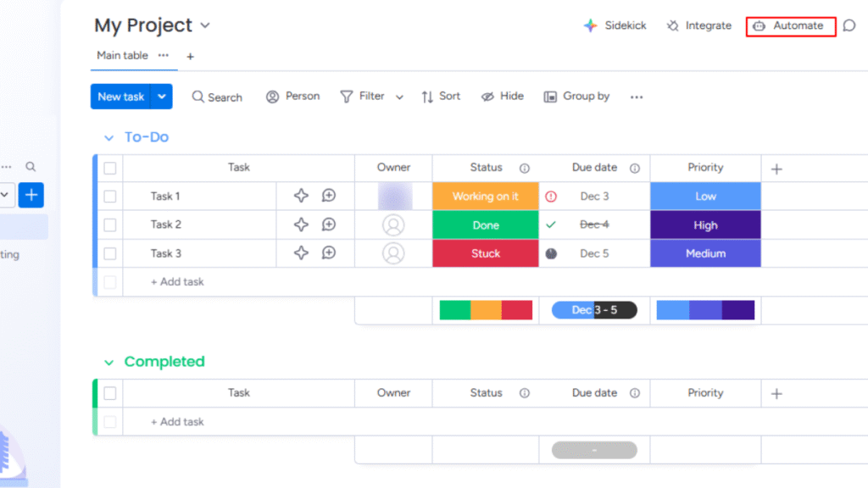Check the checkbox beside Task 3
The height and width of the screenshot is (488, 868).
109,253
